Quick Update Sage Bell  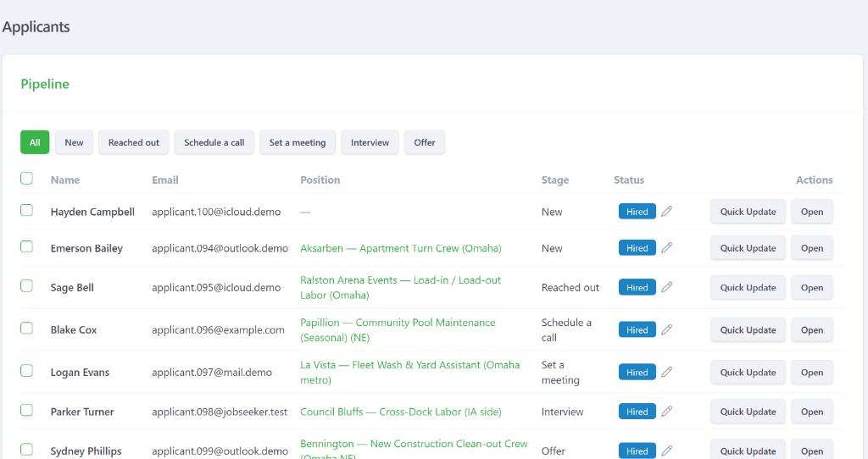(748, 288)
